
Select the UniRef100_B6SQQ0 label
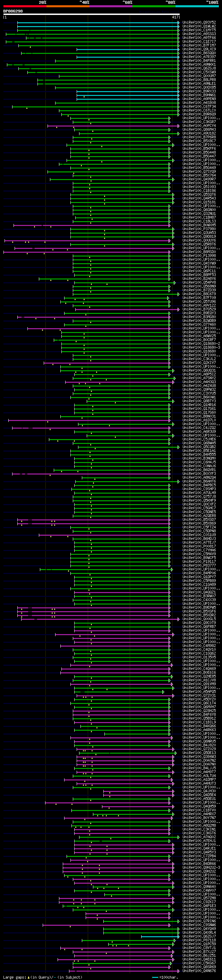(199, 53)
